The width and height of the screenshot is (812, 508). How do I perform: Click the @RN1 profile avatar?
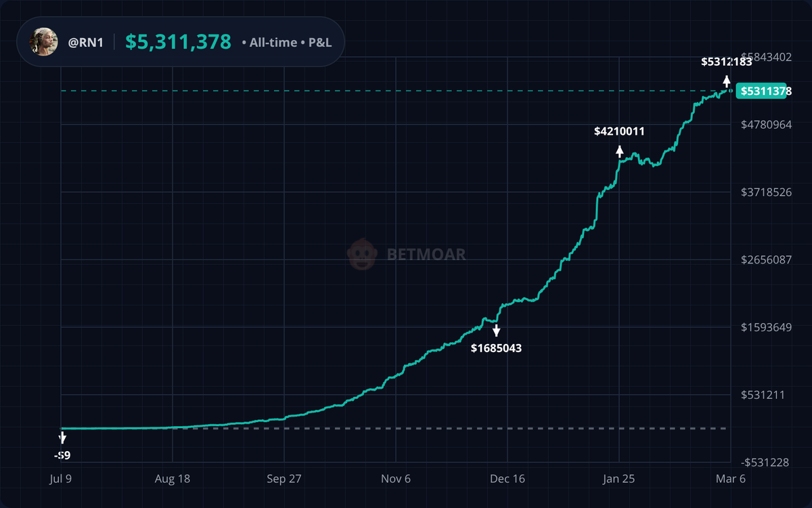tap(43, 42)
